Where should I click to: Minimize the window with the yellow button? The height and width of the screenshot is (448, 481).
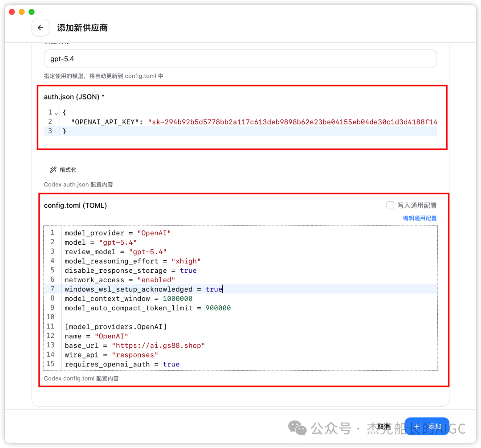[x=22, y=12]
